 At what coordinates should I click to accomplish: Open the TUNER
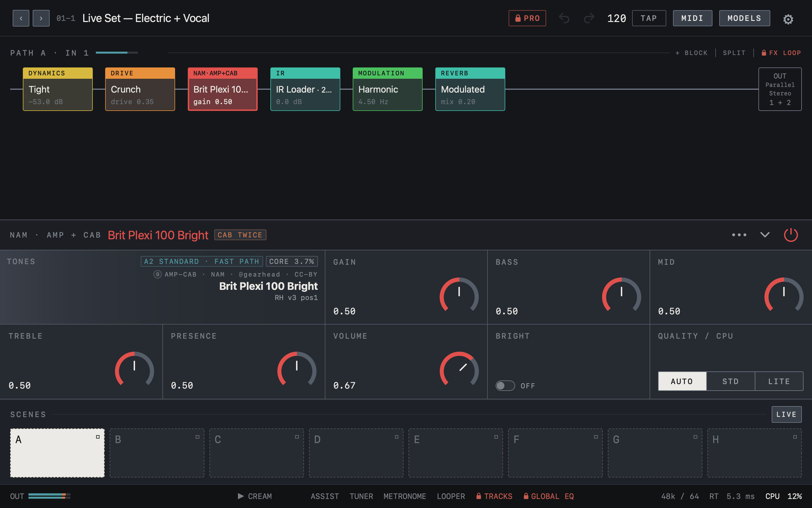point(361,496)
